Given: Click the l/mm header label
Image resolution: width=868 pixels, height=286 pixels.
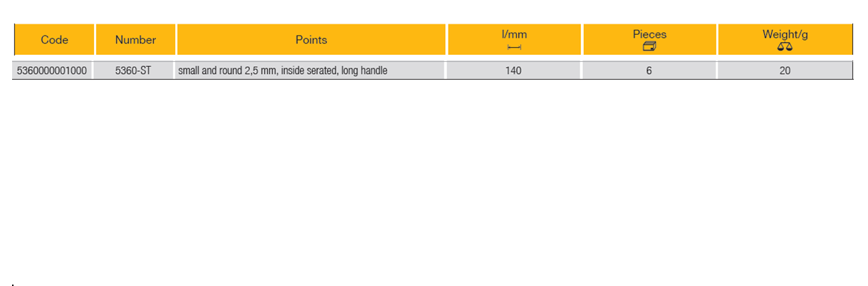Looking at the screenshot, I should click(x=514, y=34).
